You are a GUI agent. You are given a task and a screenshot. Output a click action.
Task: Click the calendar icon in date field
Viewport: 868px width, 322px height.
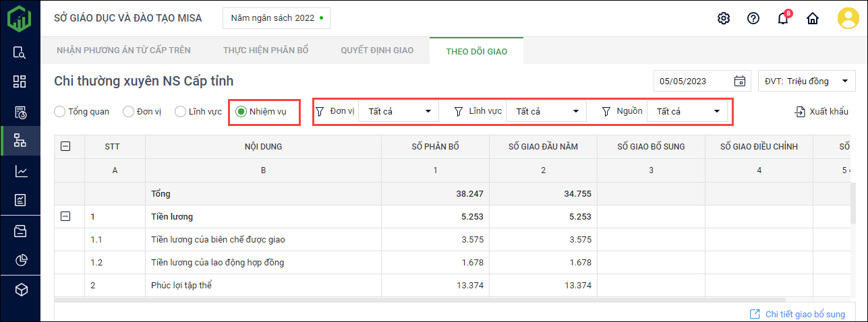(740, 82)
